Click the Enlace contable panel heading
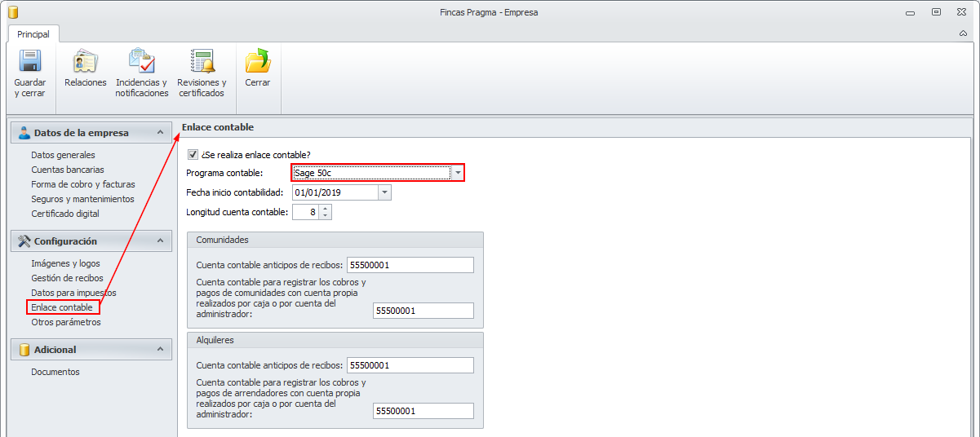980x437 pixels. [218, 127]
